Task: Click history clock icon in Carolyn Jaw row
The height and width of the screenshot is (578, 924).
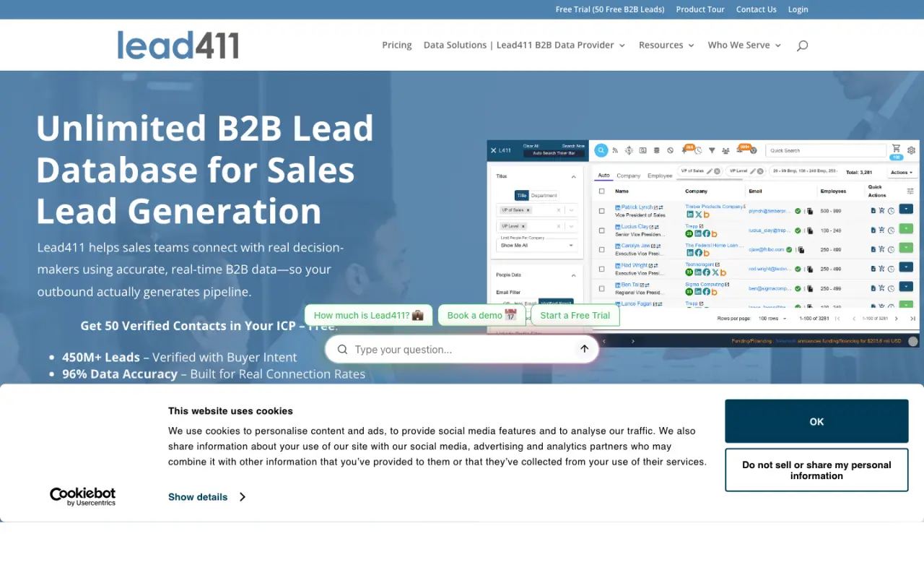Action: click(891, 249)
